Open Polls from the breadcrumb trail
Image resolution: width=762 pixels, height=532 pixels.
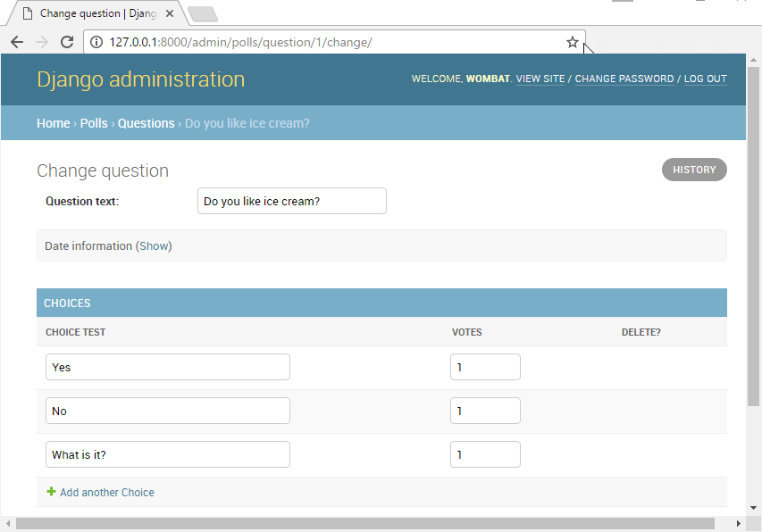coord(94,122)
